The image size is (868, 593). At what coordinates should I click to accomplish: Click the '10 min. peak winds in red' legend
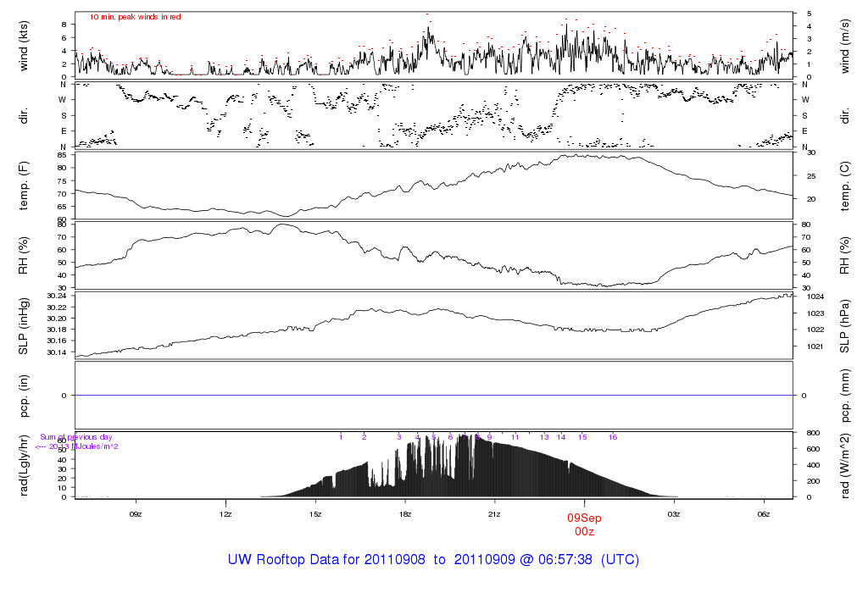click(135, 17)
